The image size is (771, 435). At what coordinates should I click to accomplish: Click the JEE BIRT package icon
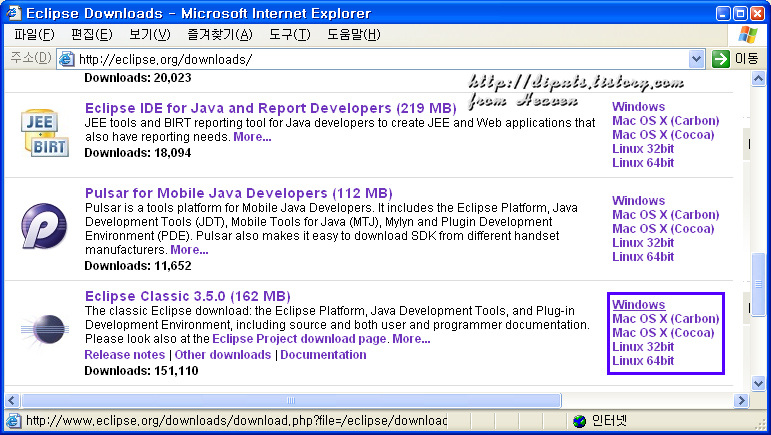[x=45, y=133]
